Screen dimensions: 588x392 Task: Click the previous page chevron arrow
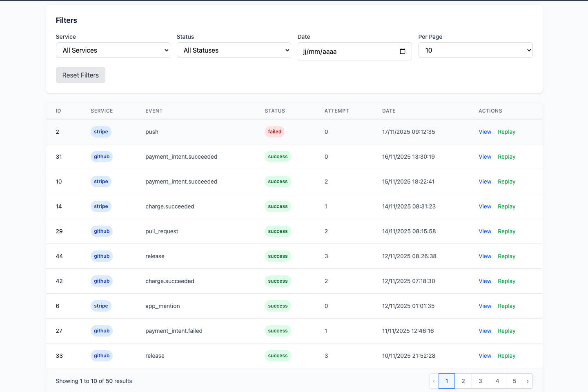click(434, 381)
